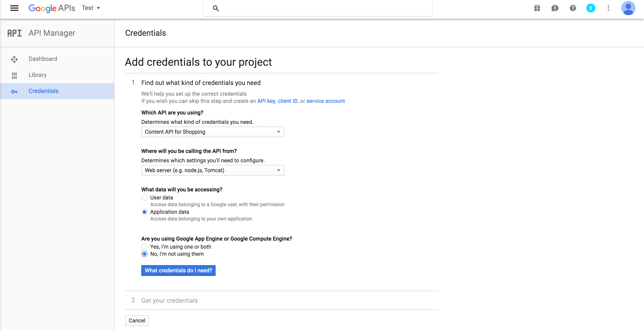Screen dimensions: 644x330
Task: Click the send feedback icon
Action: pyautogui.click(x=555, y=8)
